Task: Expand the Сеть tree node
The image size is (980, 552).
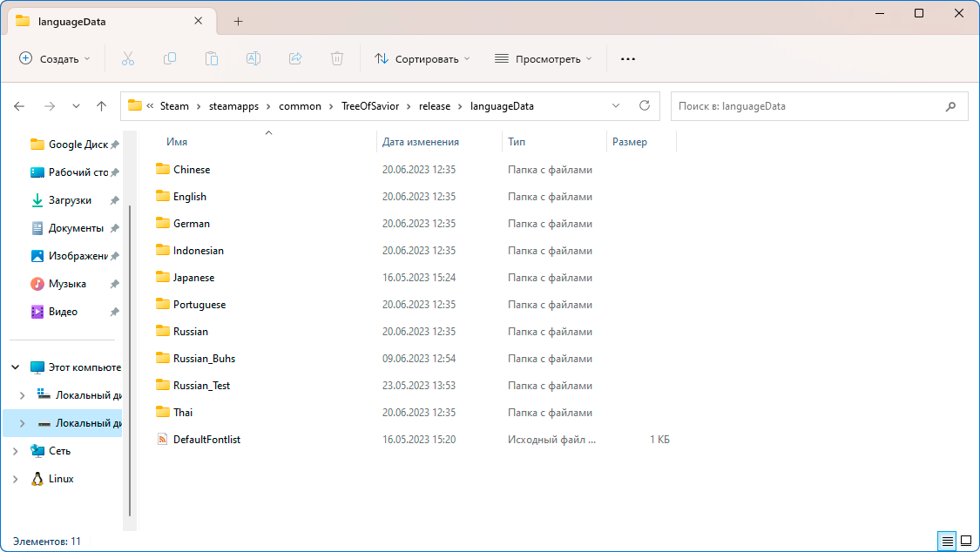Action: (x=16, y=451)
